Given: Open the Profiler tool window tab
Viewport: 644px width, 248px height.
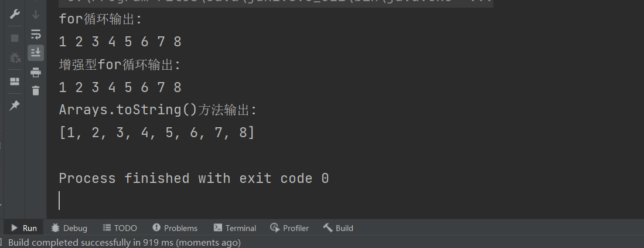Looking at the screenshot, I should tap(289, 228).
